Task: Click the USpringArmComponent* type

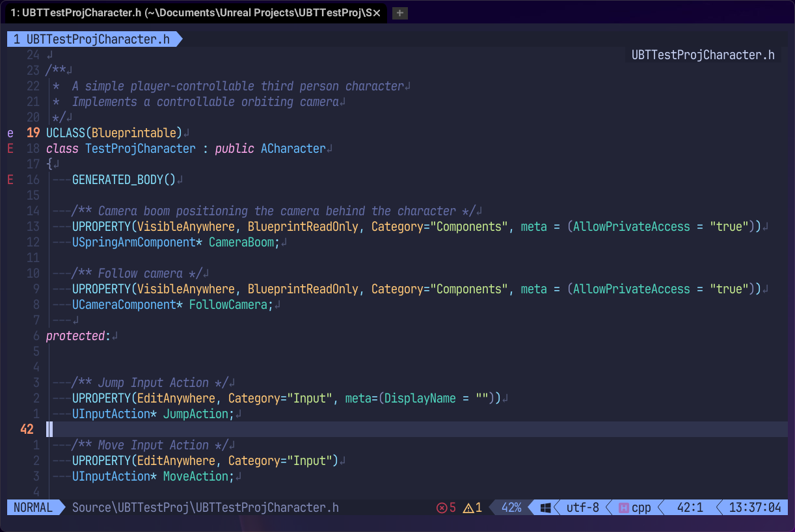Action: click(x=137, y=243)
